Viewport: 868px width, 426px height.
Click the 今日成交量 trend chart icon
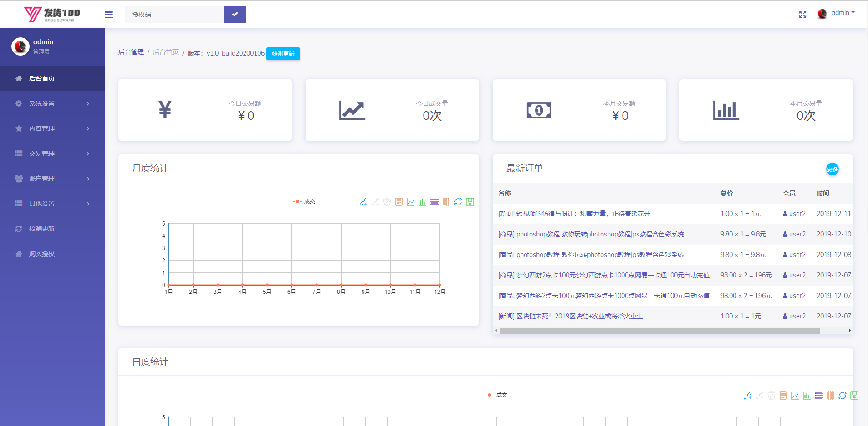coord(352,110)
